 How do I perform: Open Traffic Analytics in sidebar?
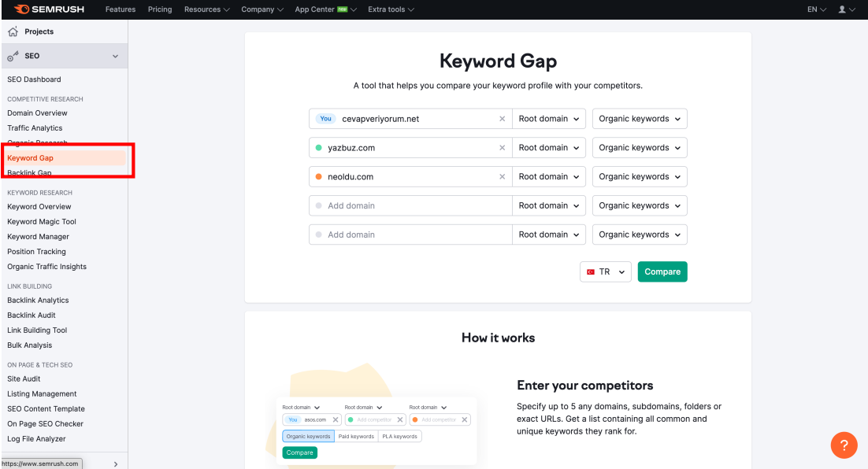(x=35, y=127)
